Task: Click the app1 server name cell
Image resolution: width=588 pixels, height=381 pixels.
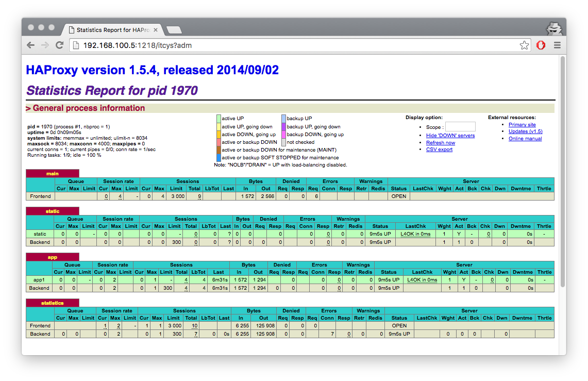Action: [x=39, y=280]
